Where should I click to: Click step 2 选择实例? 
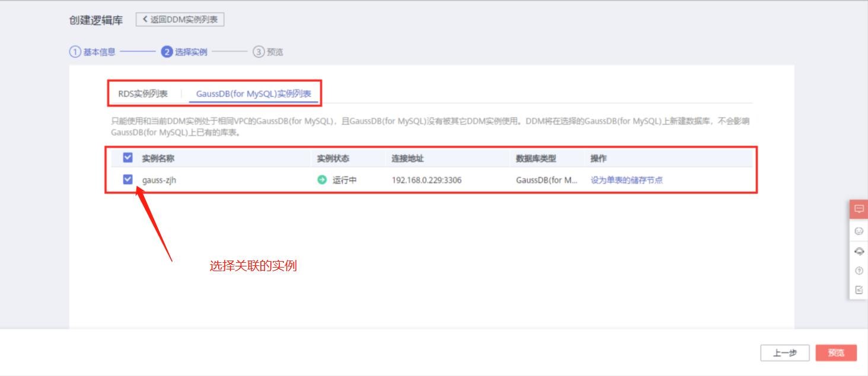click(184, 52)
